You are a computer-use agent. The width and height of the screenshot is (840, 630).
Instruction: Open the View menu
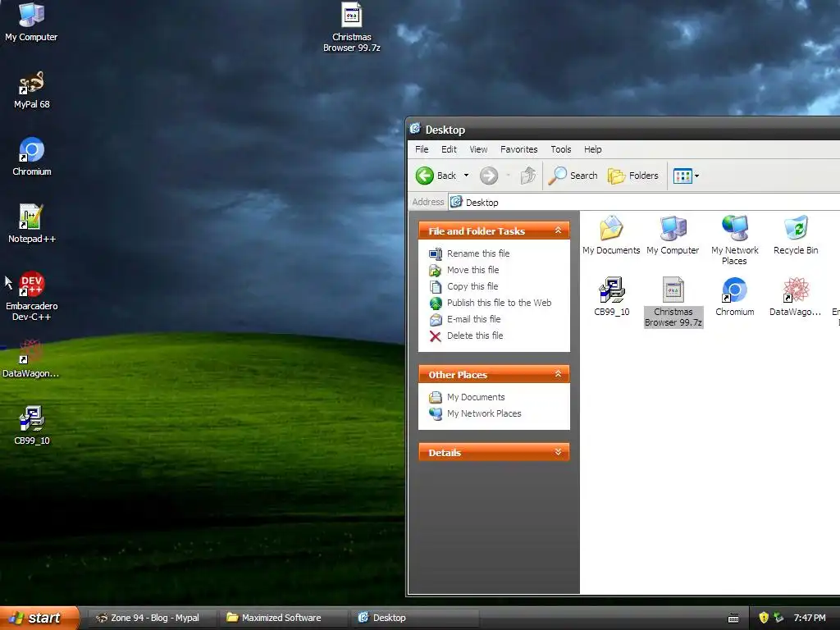coord(478,149)
